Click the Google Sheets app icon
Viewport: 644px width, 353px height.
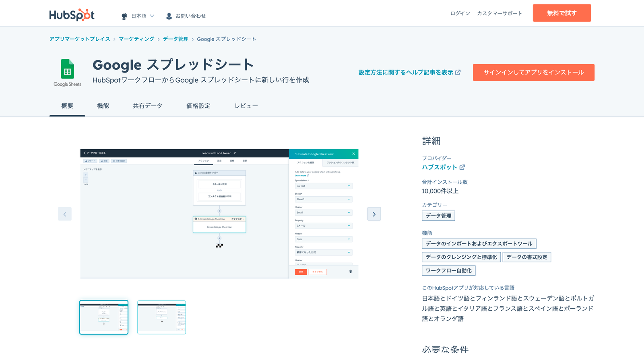click(68, 73)
